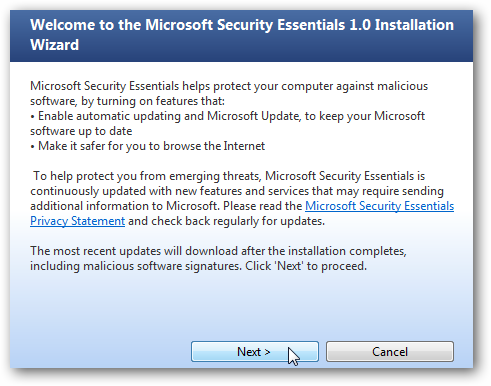Image resolution: width=491 pixels, height=386 pixels.
Task: Click the "Click 'Next' to proceed" sentence
Action: [x=306, y=266]
